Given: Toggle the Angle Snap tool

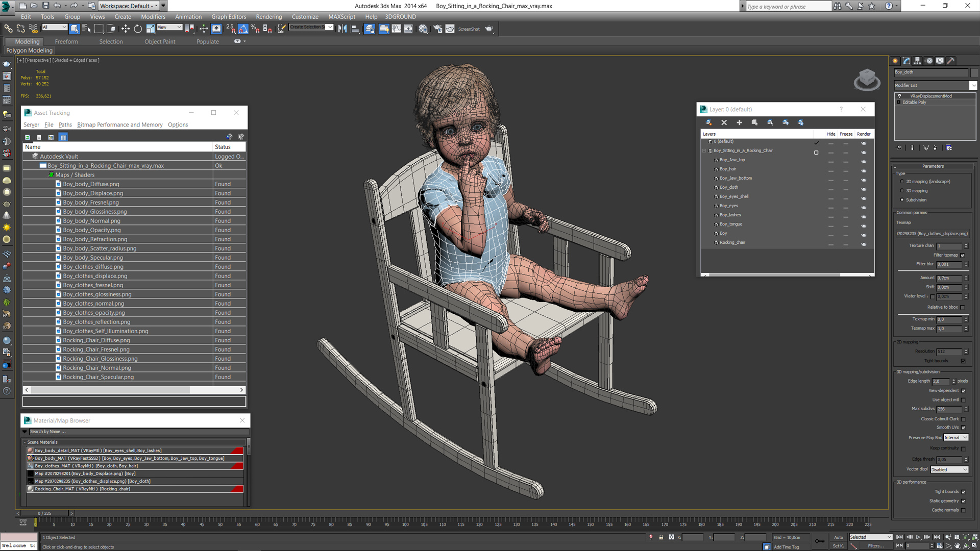Looking at the screenshot, I should 243,29.
